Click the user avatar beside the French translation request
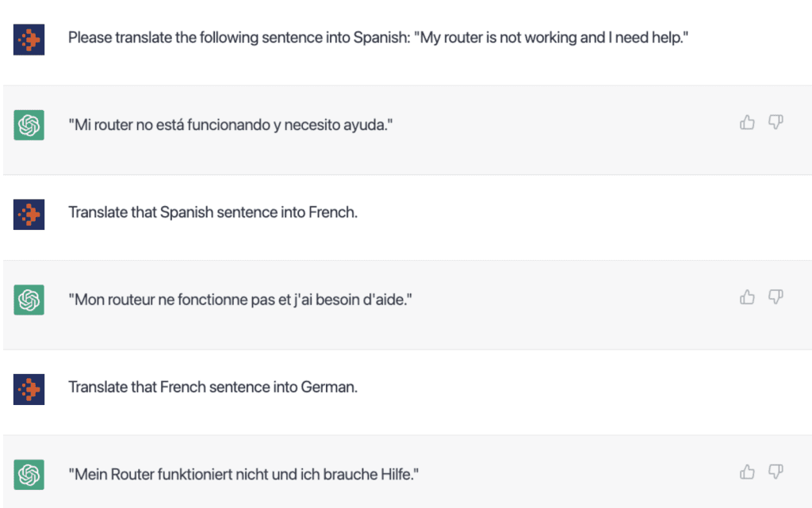 pyautogui.click(x=29, y=212)
